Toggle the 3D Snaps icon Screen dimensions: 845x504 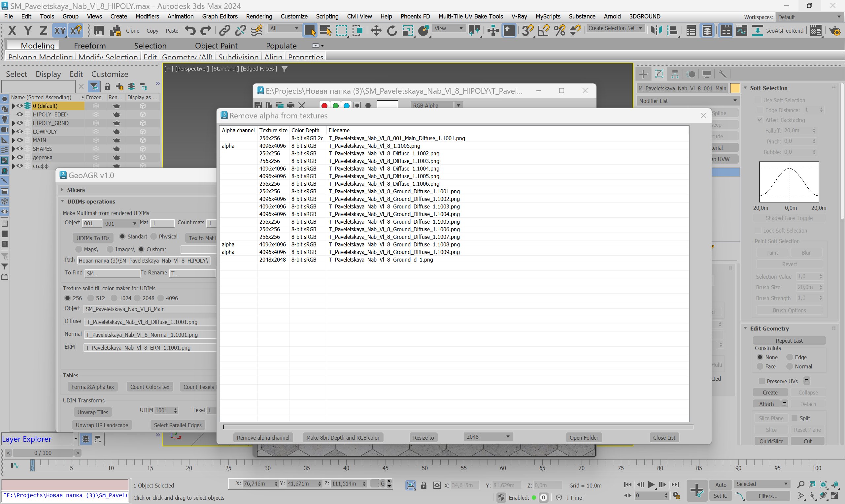tap(528, 31)
